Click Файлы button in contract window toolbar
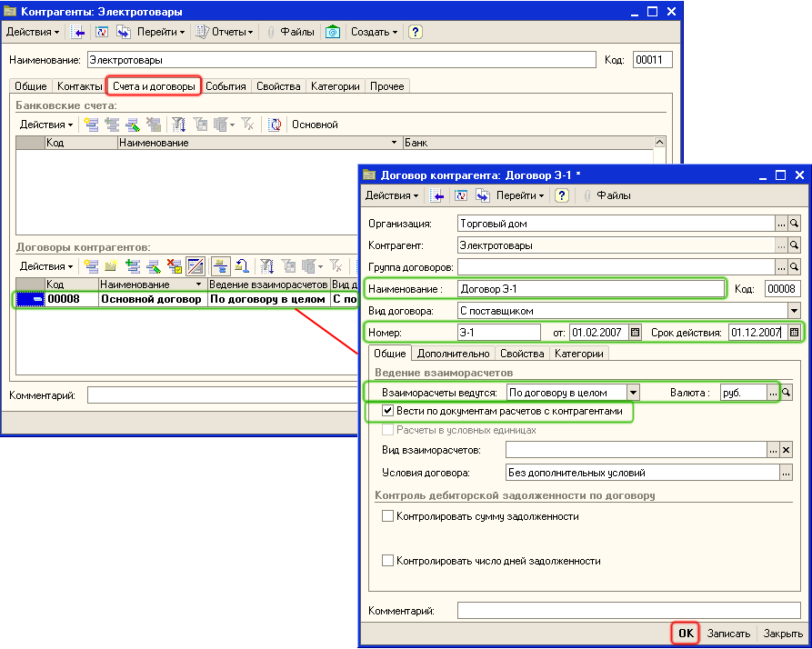812x649 pixels. (x=607, y=195)
